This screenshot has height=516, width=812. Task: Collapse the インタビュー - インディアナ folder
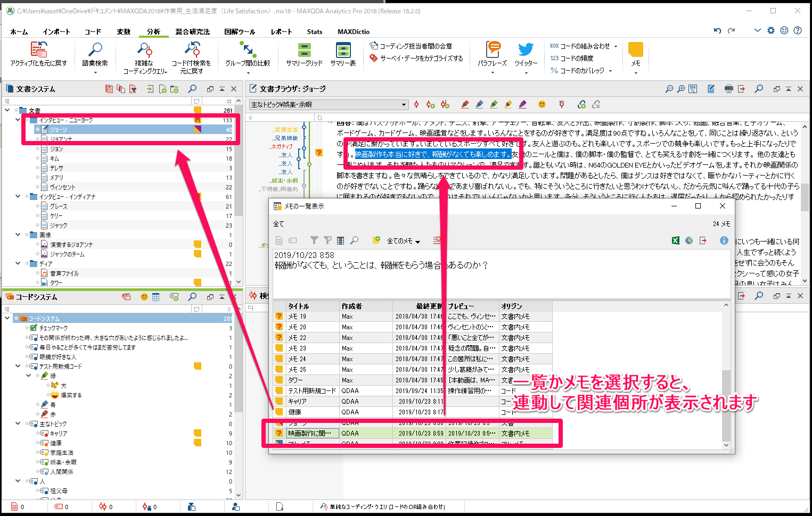(18, 197)
